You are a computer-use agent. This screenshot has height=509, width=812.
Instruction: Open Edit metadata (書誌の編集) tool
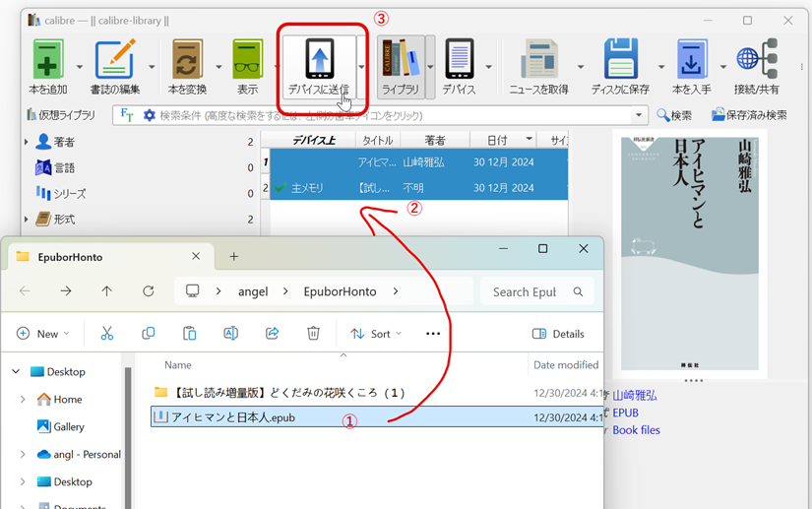coord(115,58)
